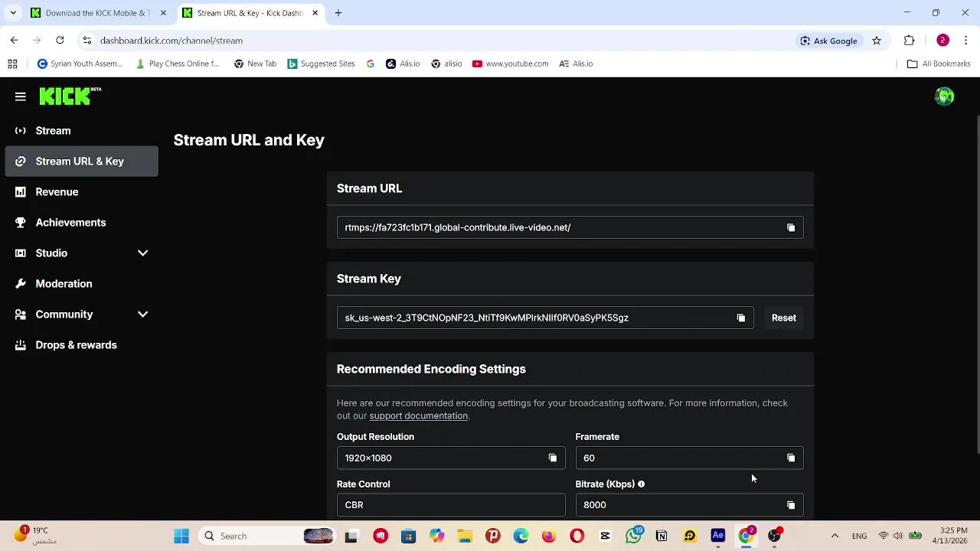Open Opera browser from taskbar
The height and width of the screenshot is (551, 980).
pos(577,536)
